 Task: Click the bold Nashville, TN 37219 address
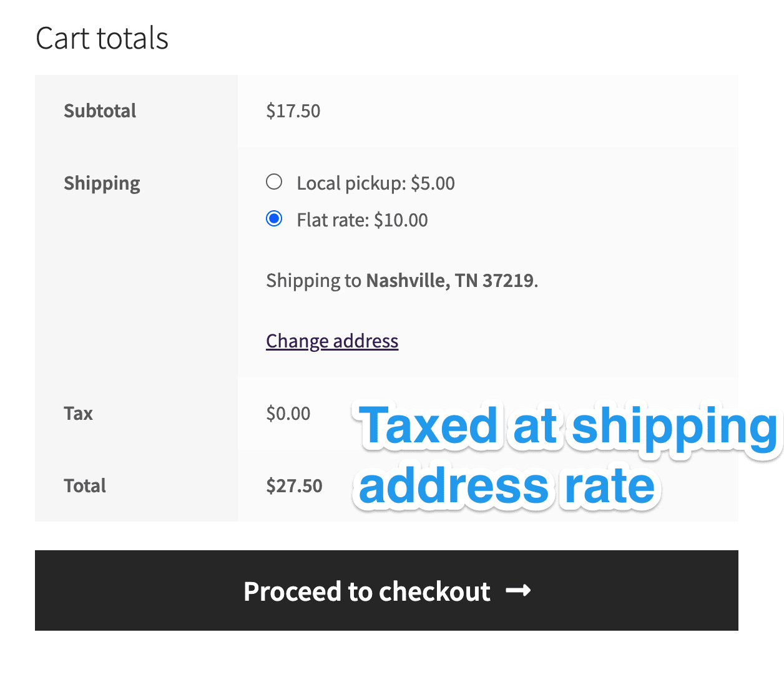[450, 281]
